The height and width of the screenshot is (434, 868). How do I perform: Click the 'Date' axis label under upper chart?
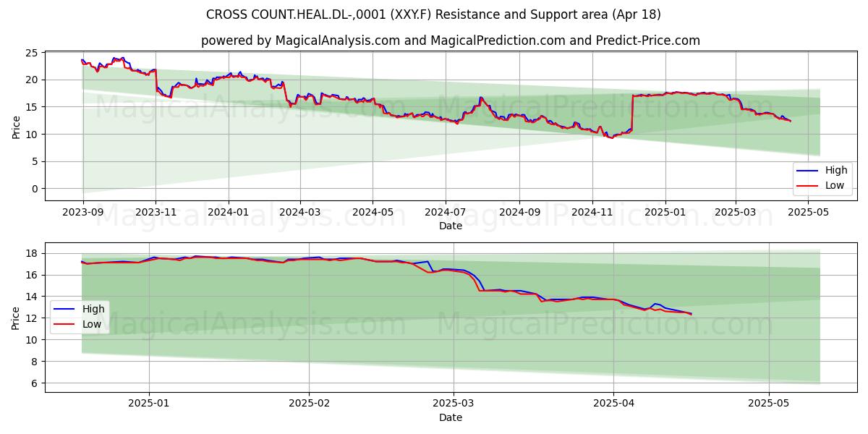coord(451,226)
